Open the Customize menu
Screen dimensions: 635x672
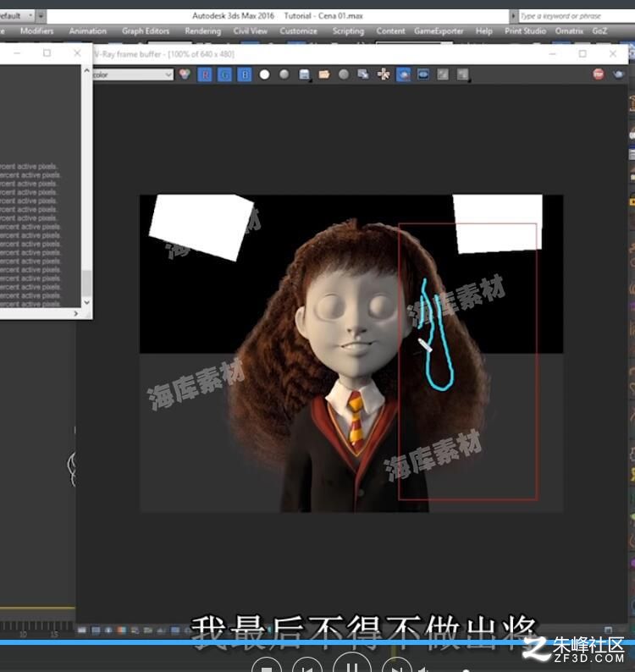coord(298,30)
